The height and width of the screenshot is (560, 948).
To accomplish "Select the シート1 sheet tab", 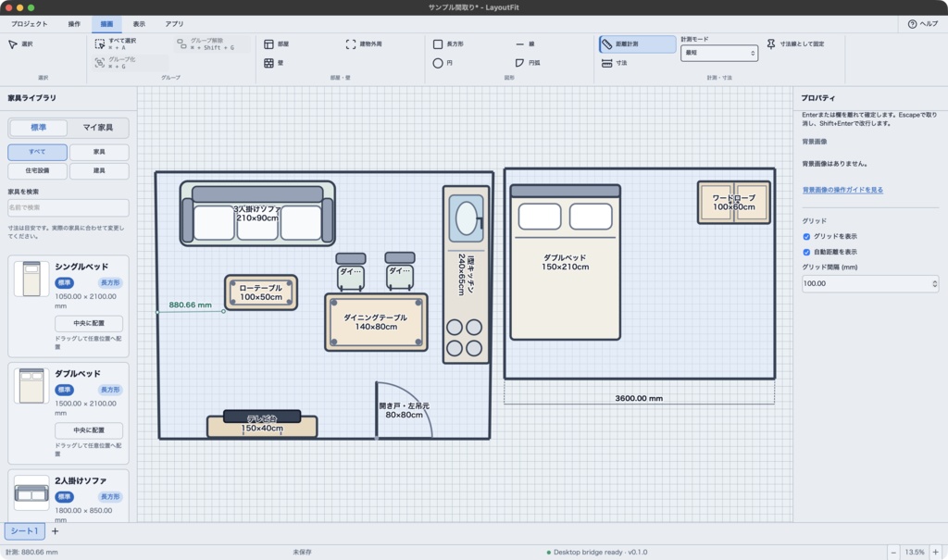I will click(x=25, y=531).
